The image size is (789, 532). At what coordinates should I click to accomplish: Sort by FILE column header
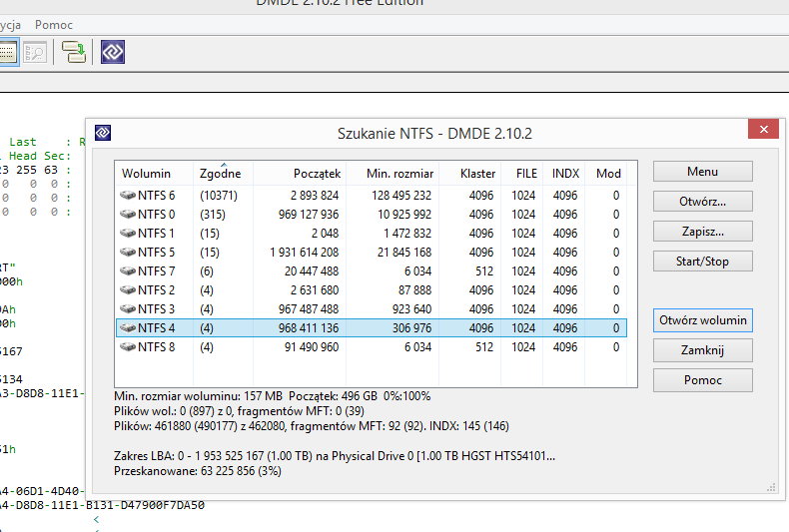point(521,174)
